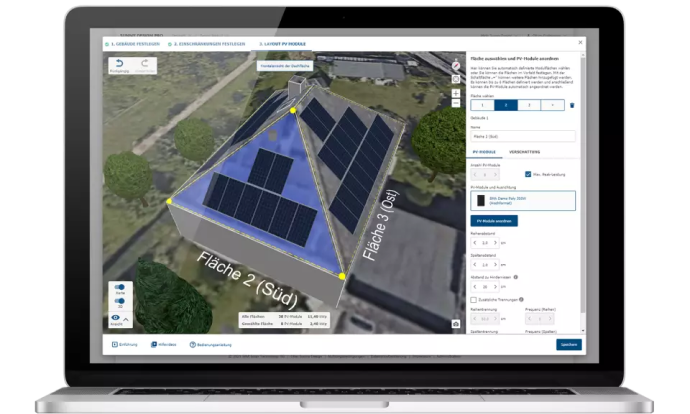Click the Name input field

pos(523,136)
